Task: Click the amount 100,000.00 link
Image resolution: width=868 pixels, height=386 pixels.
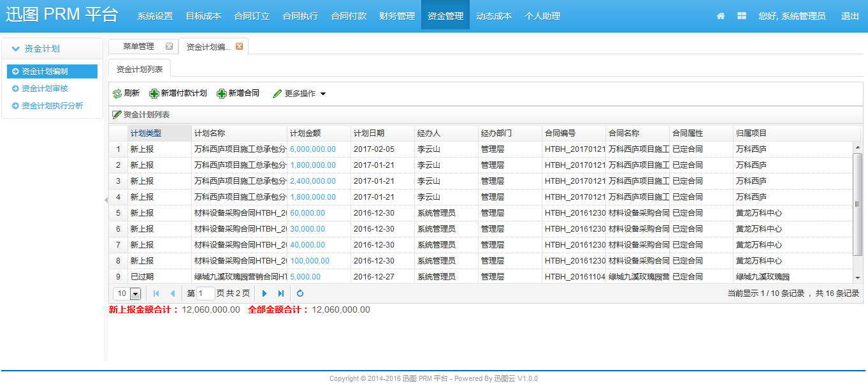Action: (310, 261)
